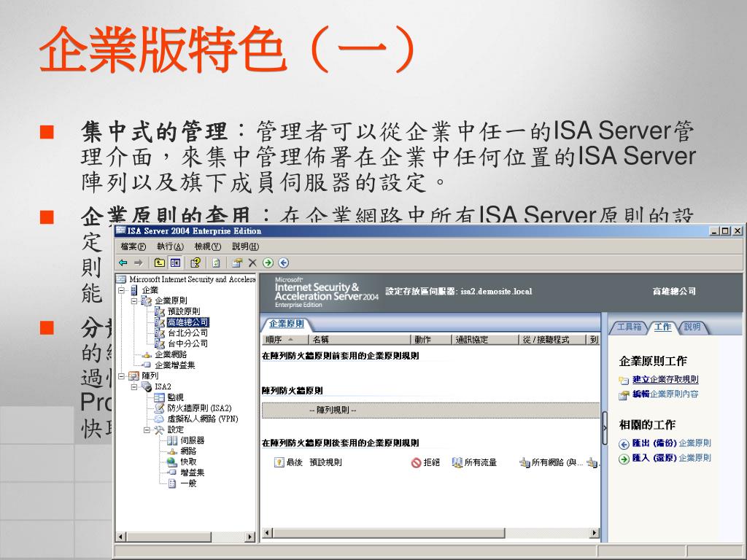Click the tree pane scrollbar right arrow
Viewport: 747px width, 560px height.
pos(250,537)
